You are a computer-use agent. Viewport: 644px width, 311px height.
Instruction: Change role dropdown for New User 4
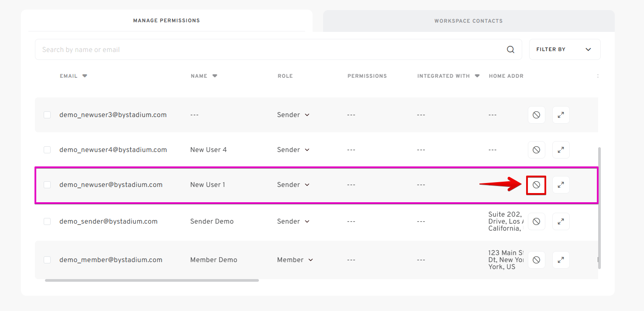pyautogui.click(x=293, y=150)
